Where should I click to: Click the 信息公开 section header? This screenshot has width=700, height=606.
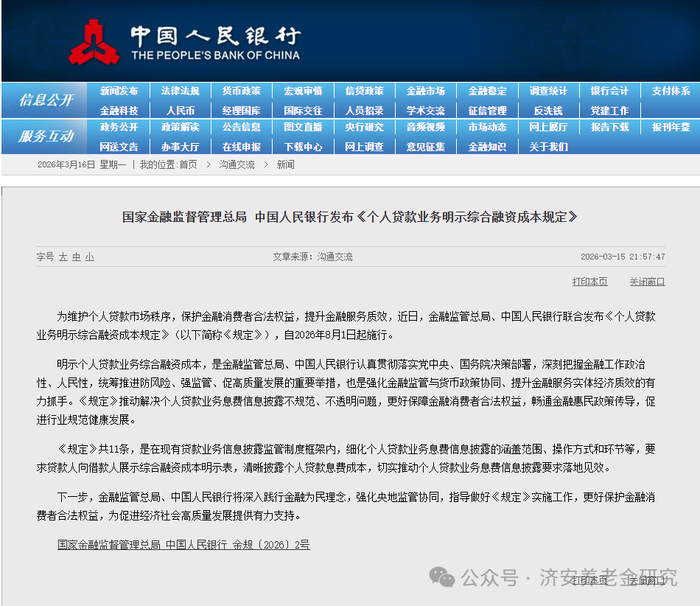click(x=46, y=100)
